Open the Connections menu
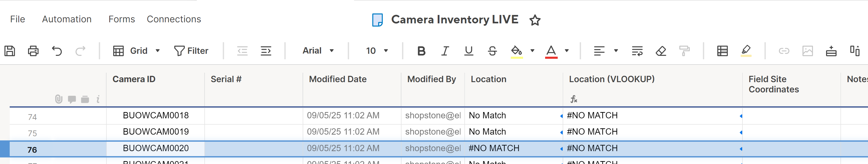 click(174, 19)
